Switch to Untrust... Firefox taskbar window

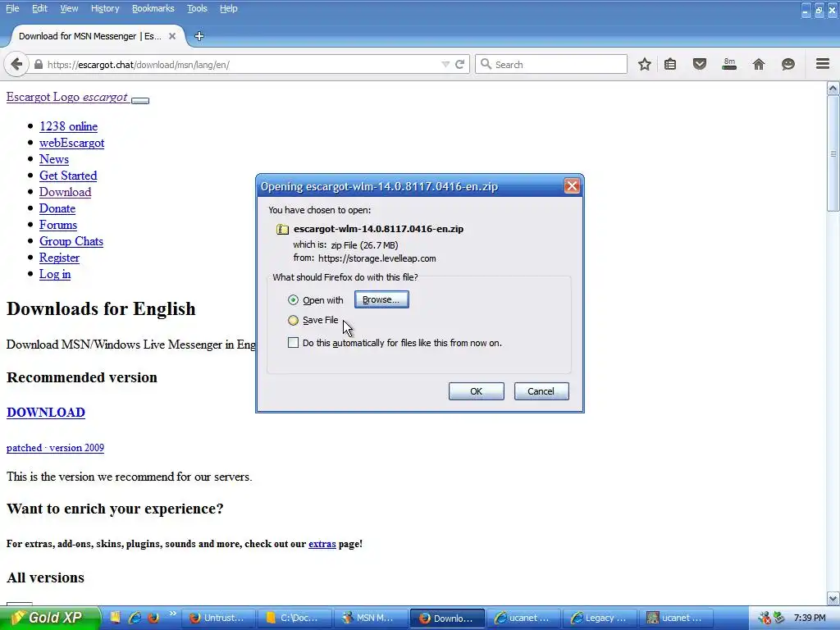click(218, 618)
